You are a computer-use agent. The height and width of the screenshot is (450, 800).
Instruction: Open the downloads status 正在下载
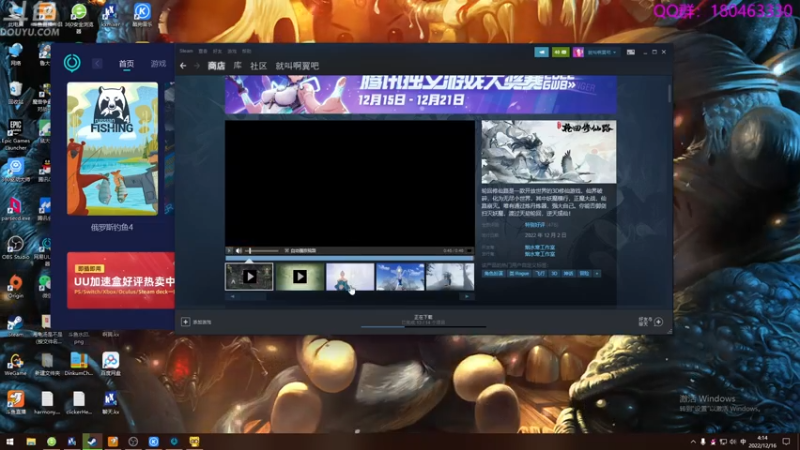click(x=423, y=317)
